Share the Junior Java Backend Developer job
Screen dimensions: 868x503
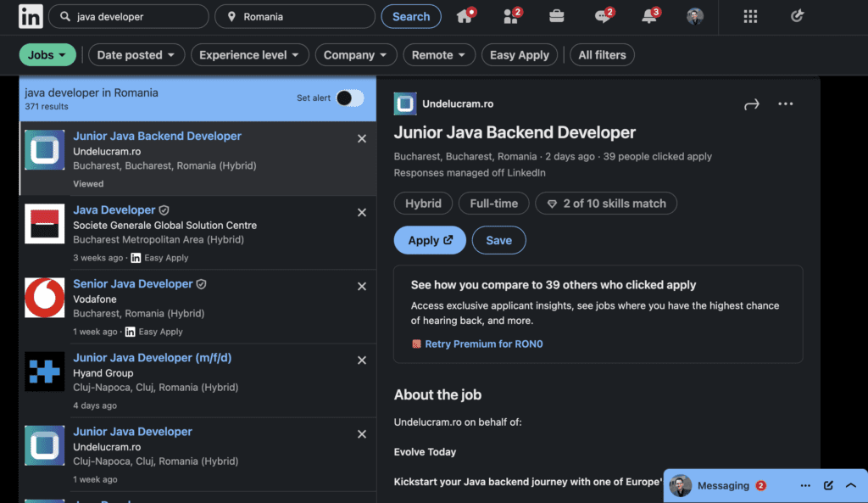(751, 104)
